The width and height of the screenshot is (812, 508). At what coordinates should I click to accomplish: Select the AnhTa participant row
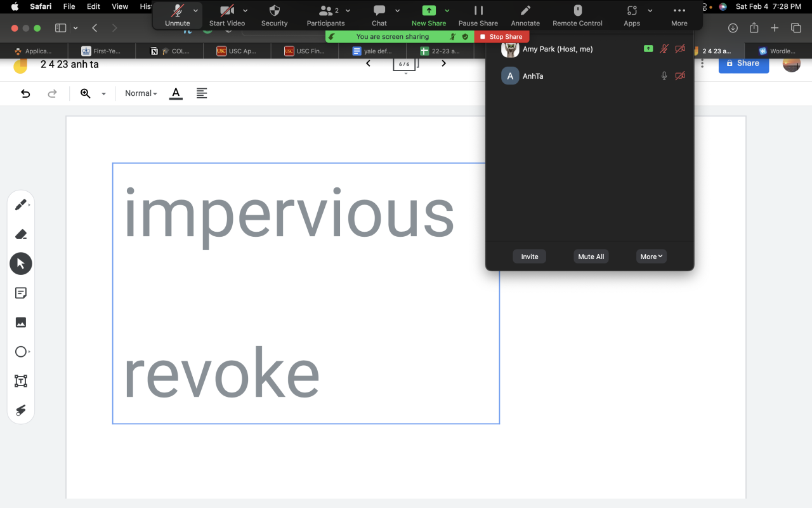(x=590, y=76)
